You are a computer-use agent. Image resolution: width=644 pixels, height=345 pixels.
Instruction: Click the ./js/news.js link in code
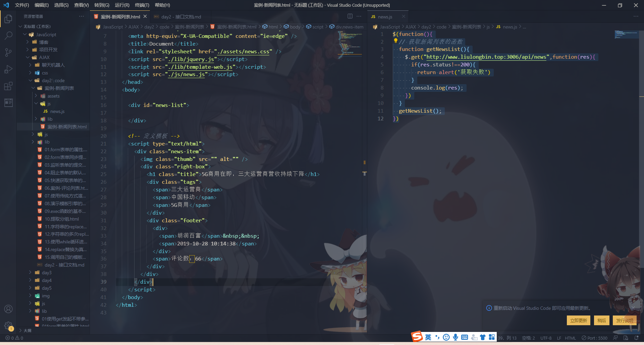(x=186, y=74)
